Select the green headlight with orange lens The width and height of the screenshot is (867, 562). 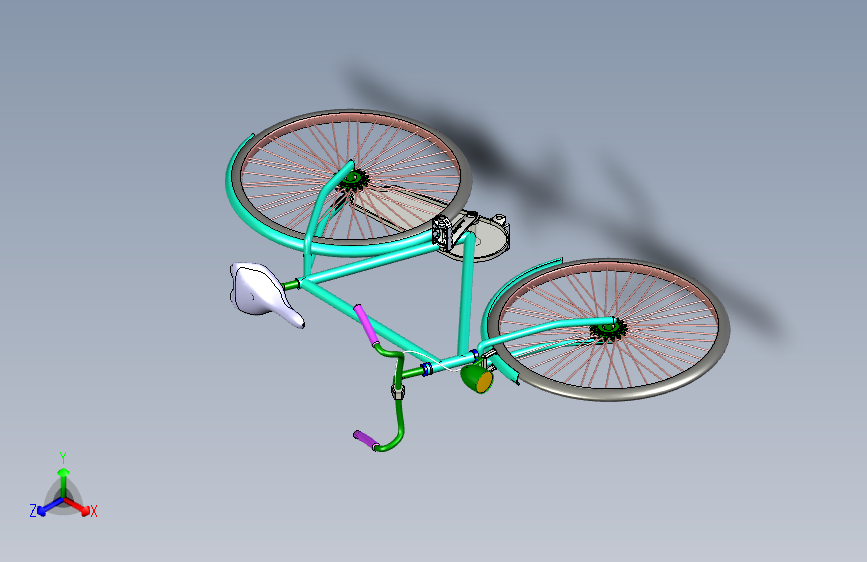coord(477,379)
